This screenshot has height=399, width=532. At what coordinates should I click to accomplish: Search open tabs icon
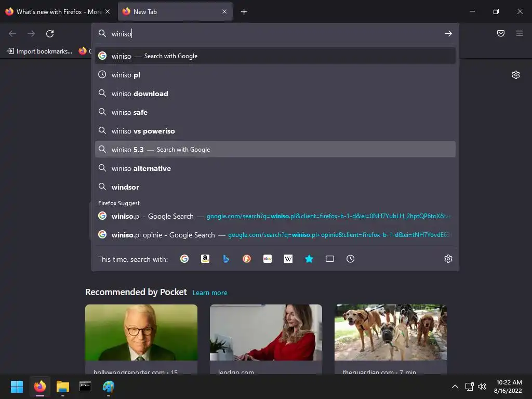(x=330, y=259)
